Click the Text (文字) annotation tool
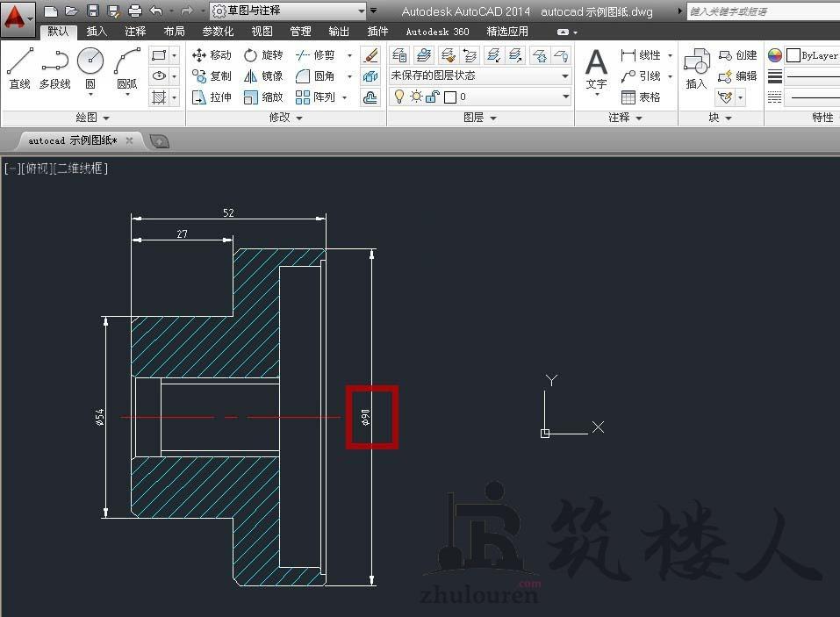The height and width of the screenshot is (617, 840). point(596,69)
